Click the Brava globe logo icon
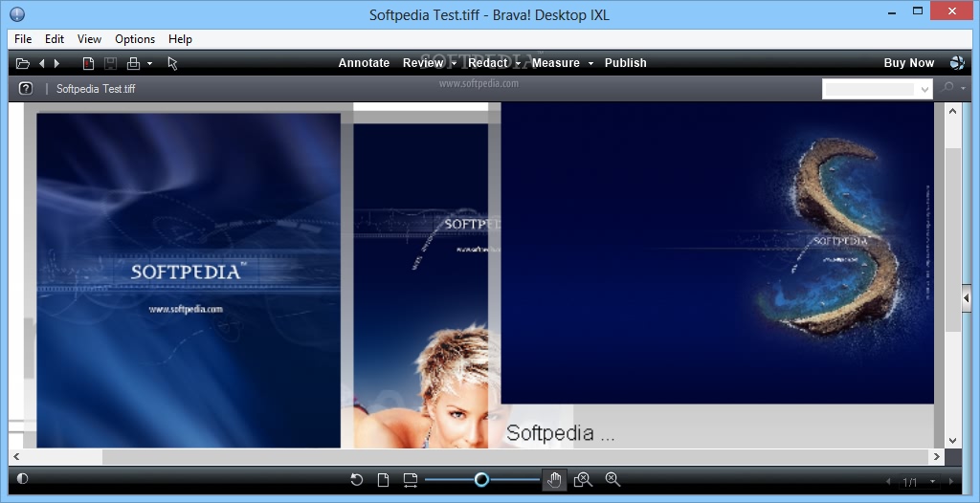Viewport: 980px width, 503px height. coord(957,62)
